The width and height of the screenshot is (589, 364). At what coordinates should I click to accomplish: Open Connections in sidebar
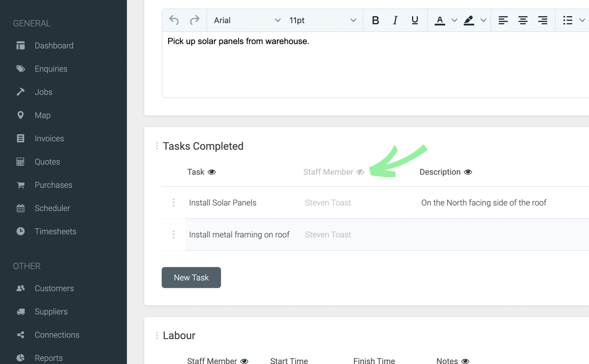point(57,335)
